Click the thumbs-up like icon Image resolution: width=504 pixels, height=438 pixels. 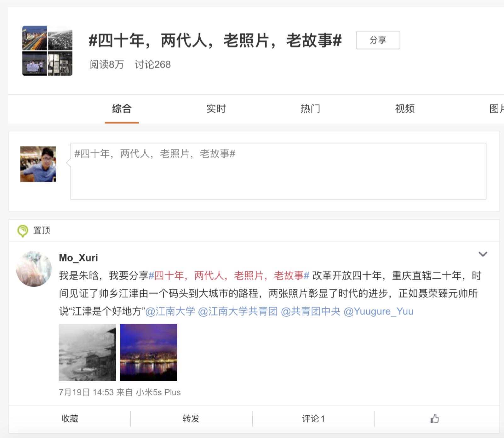[435, 418]
